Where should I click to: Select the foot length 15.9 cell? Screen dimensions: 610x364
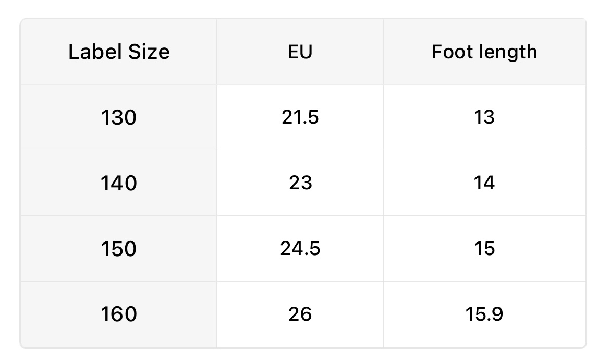(x=484, y=314)
